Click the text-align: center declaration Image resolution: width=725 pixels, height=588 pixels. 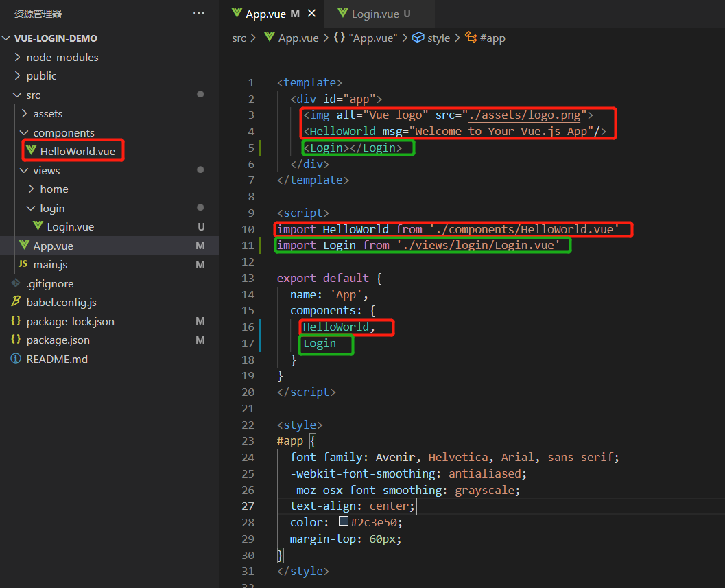(353, 506)
